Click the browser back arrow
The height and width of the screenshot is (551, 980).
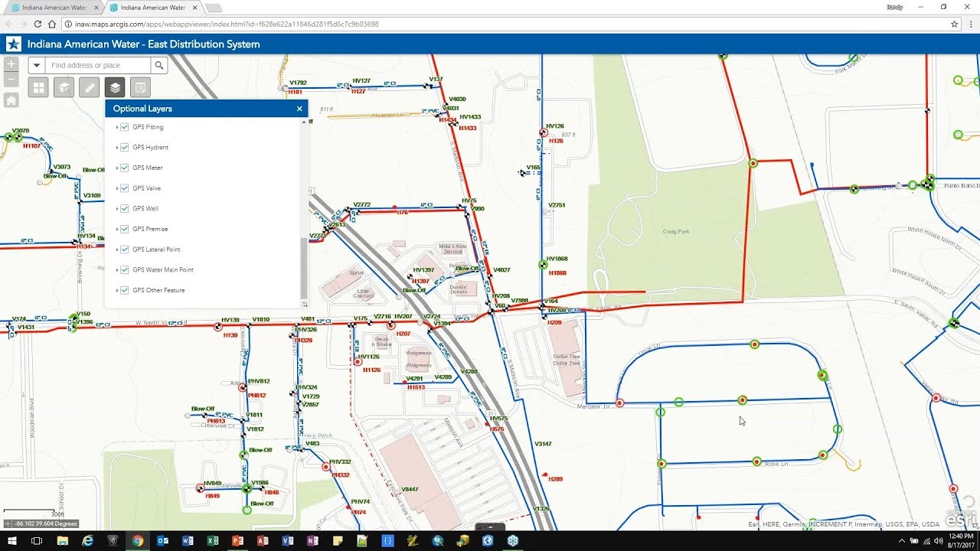8,24
